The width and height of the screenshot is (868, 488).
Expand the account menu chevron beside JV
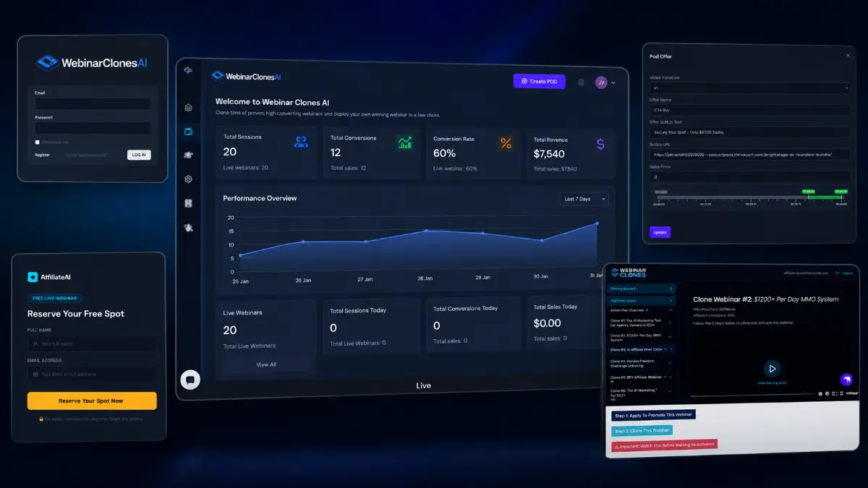(x=613, y=83)
